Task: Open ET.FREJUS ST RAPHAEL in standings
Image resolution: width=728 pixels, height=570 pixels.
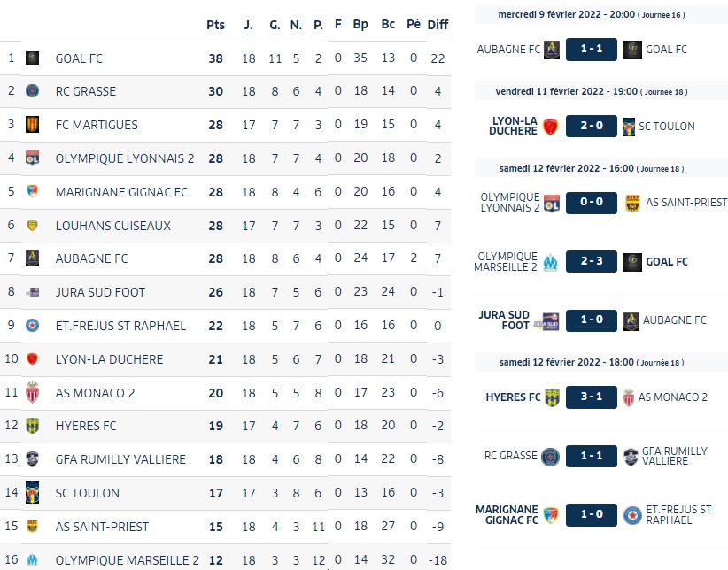Action: pos(120,326)
